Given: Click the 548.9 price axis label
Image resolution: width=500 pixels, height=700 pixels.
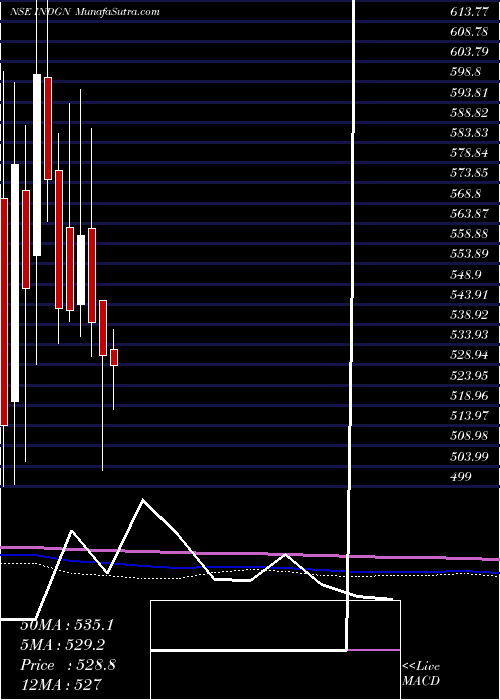Looking at the screenshot, I should [467, 275].
